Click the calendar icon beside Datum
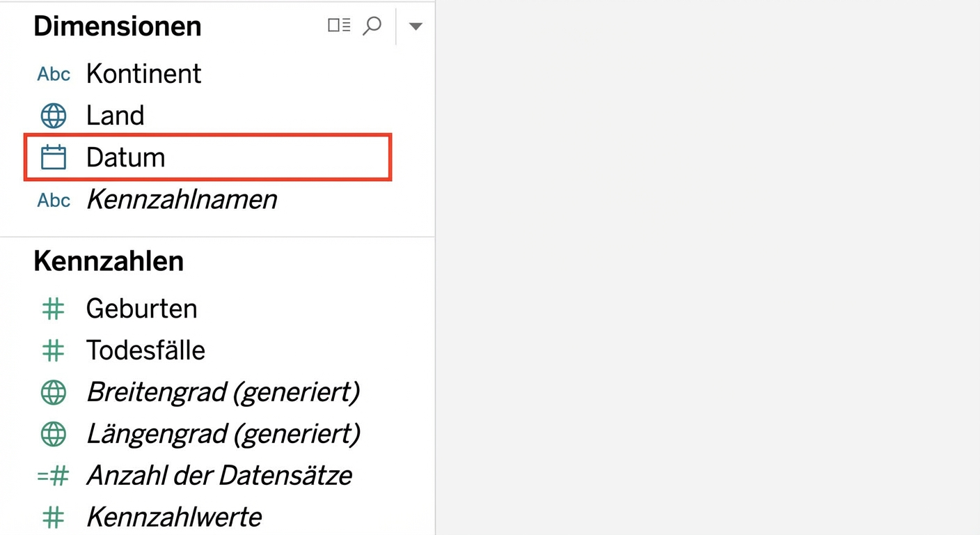 [x=54, y=157]
